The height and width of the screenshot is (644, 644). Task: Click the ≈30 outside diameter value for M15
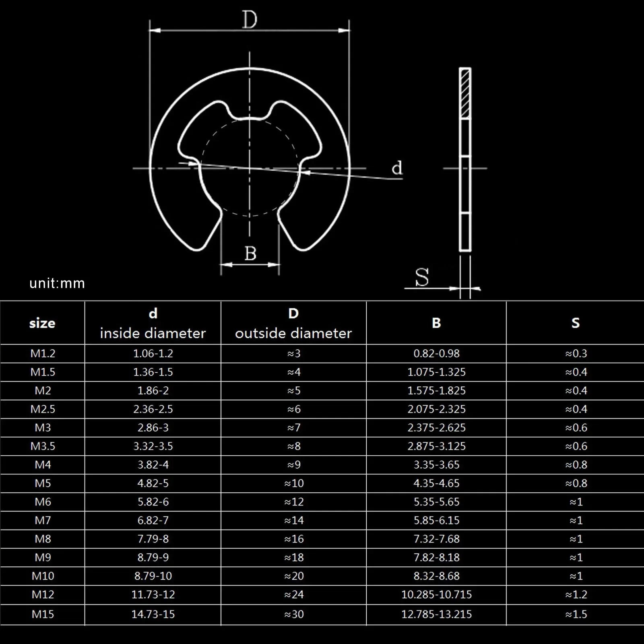(294, 615)
